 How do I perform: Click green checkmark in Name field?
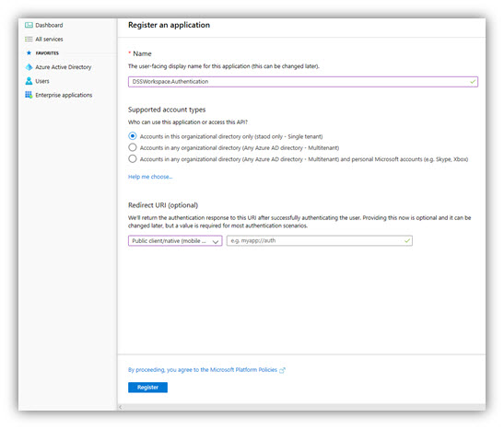click(x=473, y=82)
